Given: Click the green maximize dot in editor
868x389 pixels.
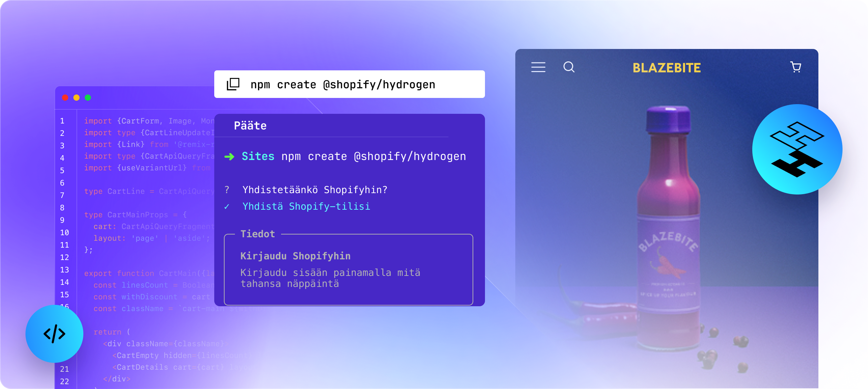Looking at the screenshot, I should 88,98.
